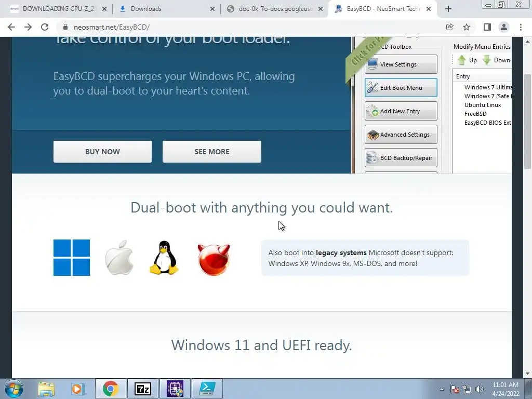This screenshot has height=399, width=532.
Task: Click the green Down arrow icon
Action: coord(487,60)
